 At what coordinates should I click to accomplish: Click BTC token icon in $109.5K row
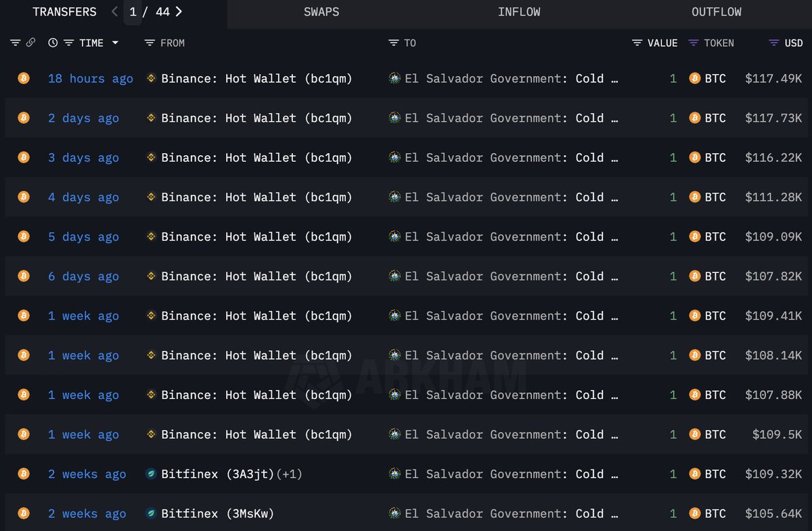(694, 434)
